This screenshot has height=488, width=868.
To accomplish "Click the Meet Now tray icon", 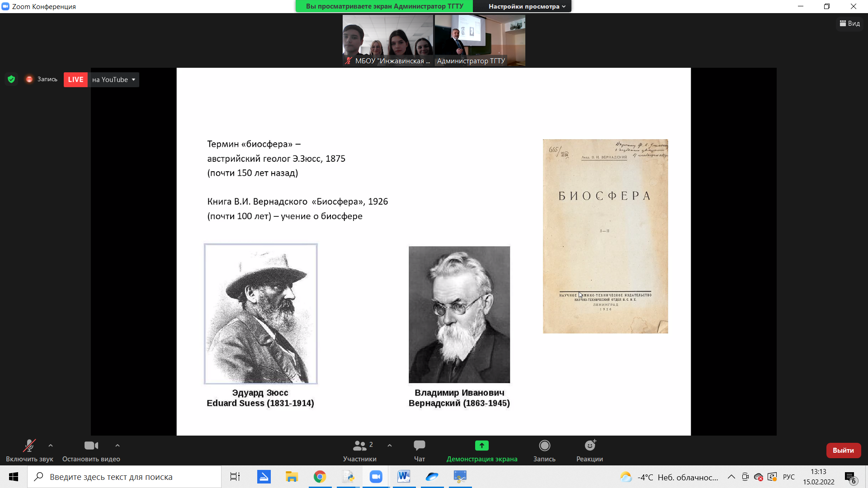I will [x=745, y=477].
